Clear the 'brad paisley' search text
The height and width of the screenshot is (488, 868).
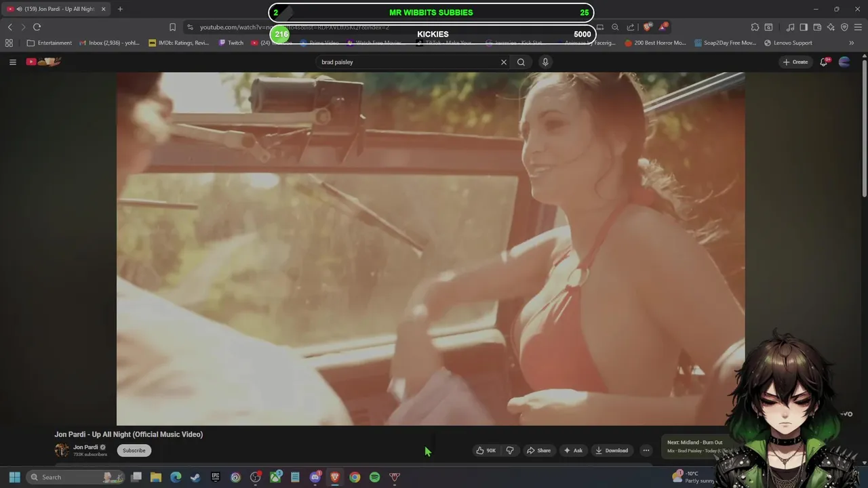(x=504, y=62)
